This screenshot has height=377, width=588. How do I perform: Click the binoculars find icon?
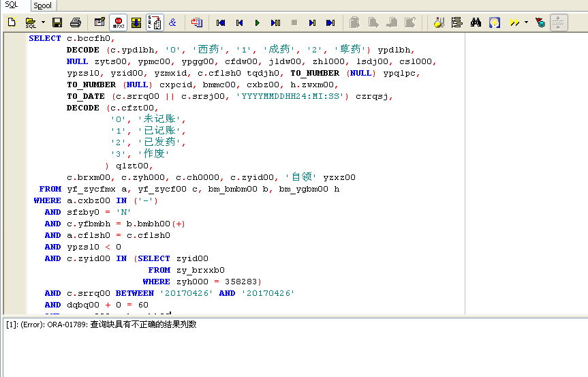coord(476,22)
